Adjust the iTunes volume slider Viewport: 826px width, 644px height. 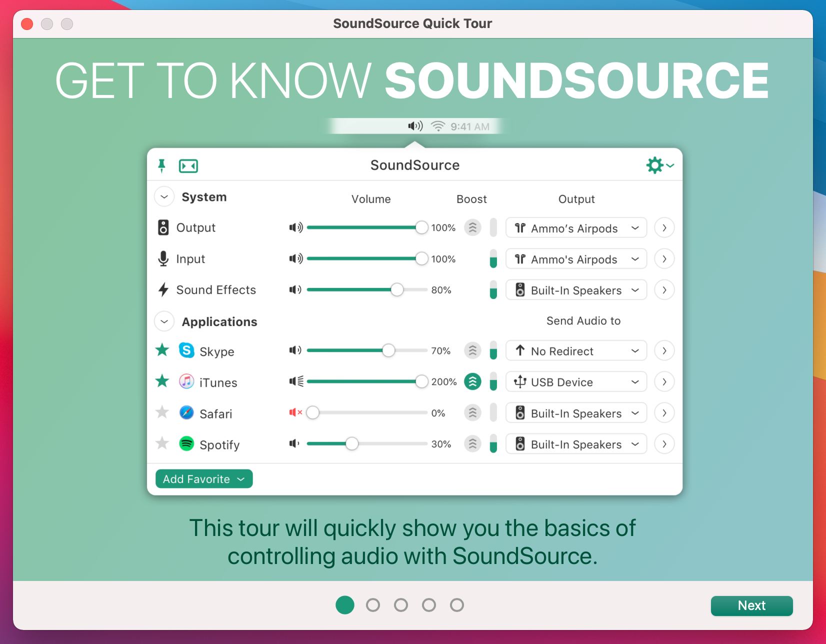(367, 381)
